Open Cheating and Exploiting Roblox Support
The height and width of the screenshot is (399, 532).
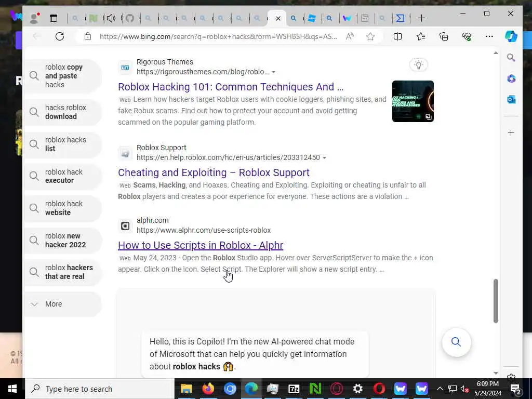click(x=214, y=172)
